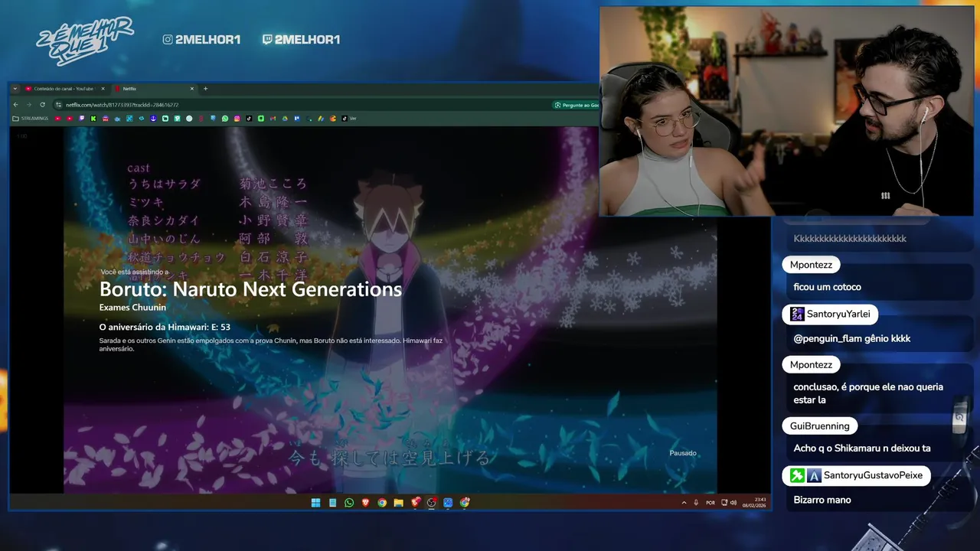Open WhatsApp from the taskbar

349,503
